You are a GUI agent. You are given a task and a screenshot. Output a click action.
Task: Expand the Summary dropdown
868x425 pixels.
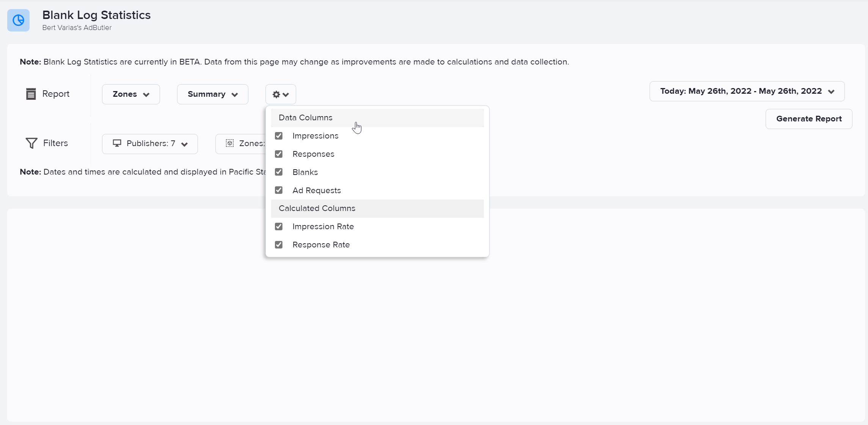212,94
